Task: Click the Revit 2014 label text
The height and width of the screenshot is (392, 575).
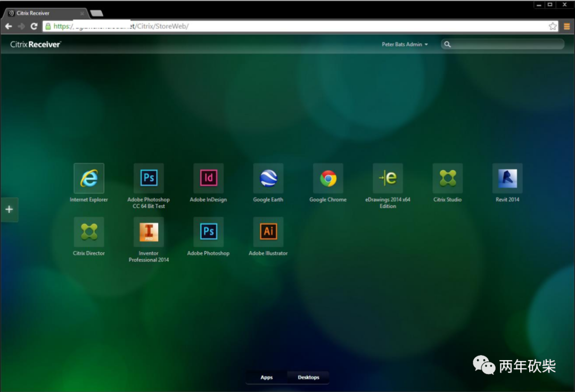Action: click(507, 199)
